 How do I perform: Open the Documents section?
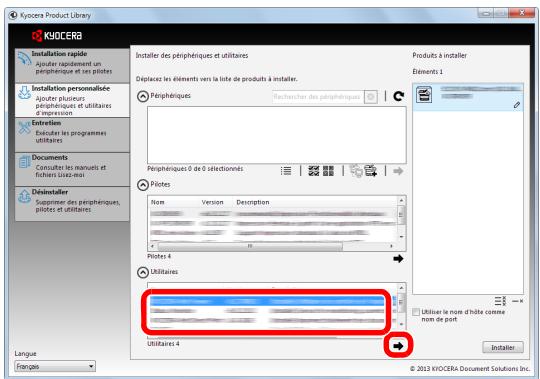pos(72,169)
